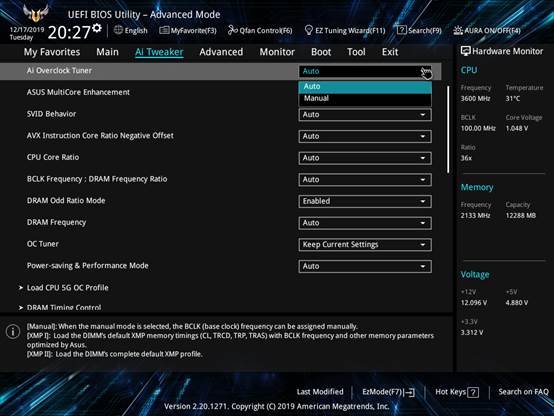Switch to Main tab
Image resolution: width=554 pixels, height=416 pixels.
tap(107, 52)
